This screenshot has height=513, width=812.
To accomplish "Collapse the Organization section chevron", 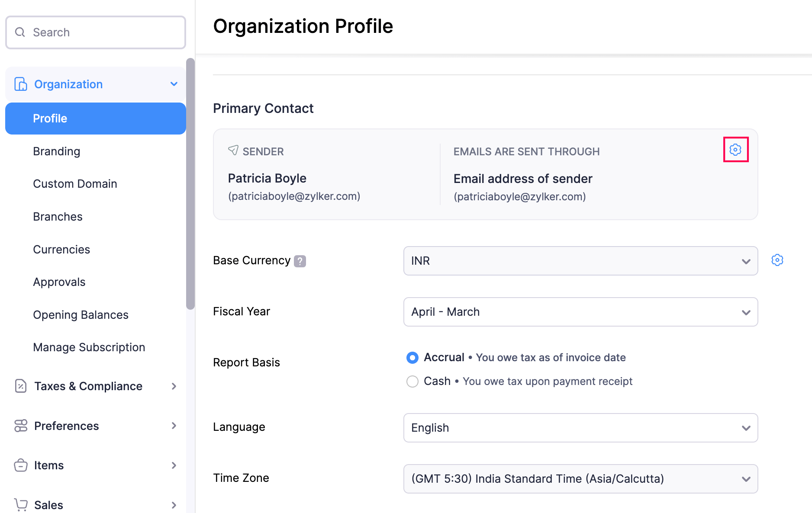I will 174,84.
